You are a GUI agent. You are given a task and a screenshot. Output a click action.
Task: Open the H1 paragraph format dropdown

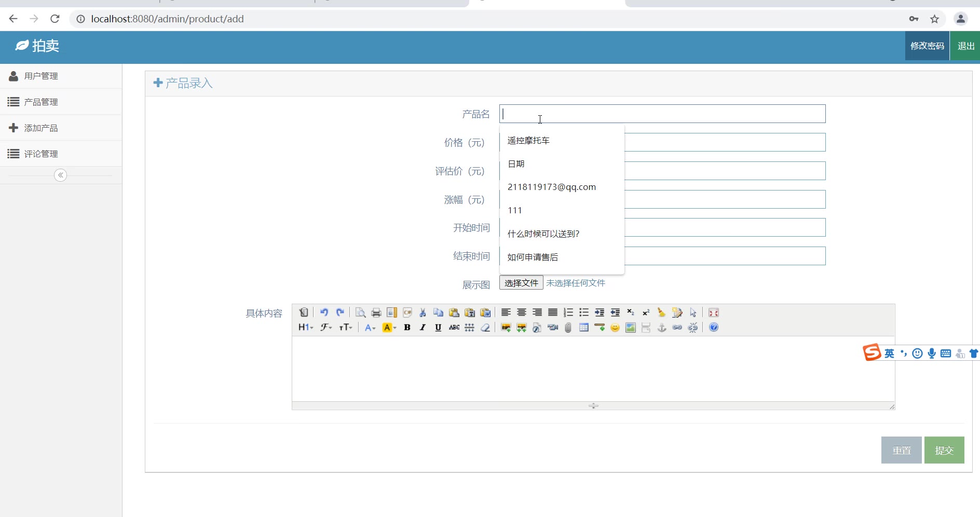click(x=306, y=328)
